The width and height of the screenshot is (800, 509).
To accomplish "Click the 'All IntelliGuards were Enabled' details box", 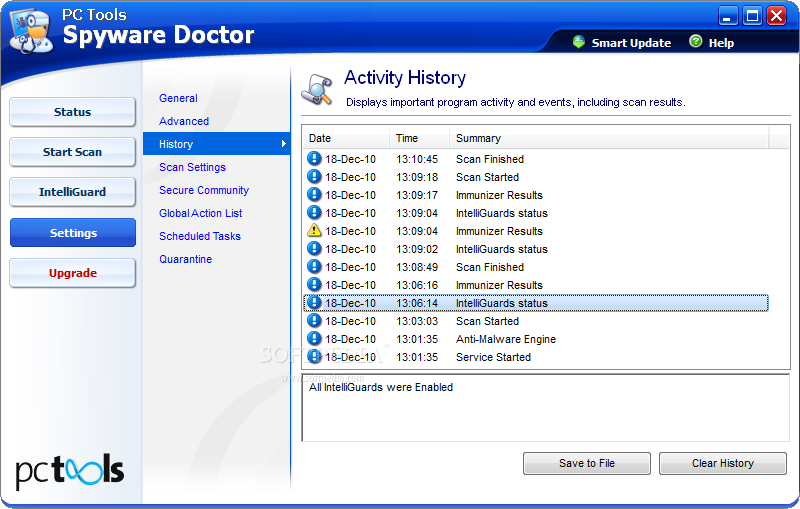I will coord(545,408).
